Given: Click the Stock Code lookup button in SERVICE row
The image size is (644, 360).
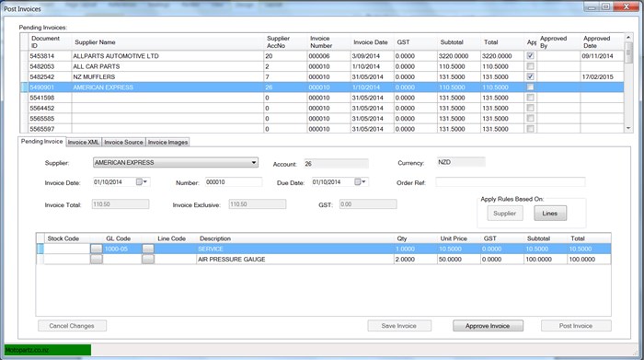Looking at the screenshot, I should pos(96,249).
